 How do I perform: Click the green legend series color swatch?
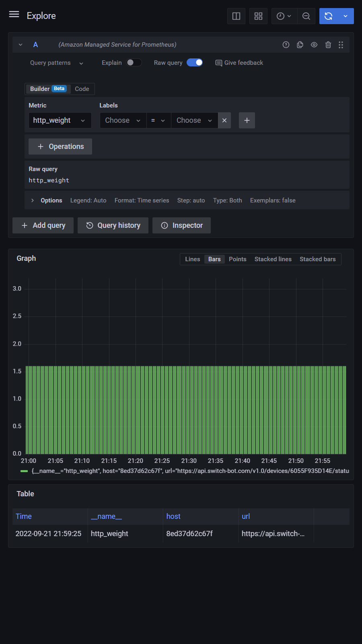tap(24, 471)
